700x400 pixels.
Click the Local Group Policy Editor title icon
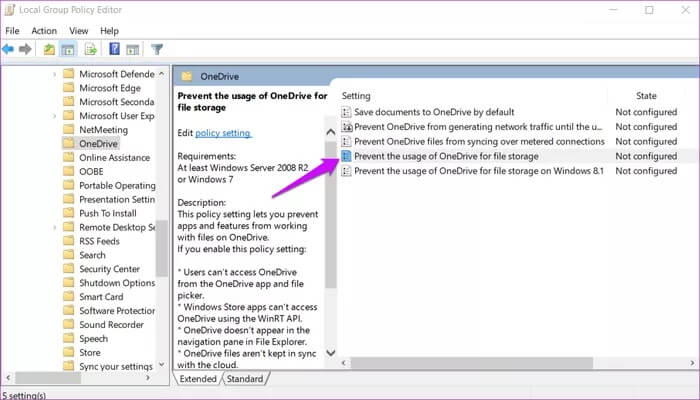pos(9,10)
